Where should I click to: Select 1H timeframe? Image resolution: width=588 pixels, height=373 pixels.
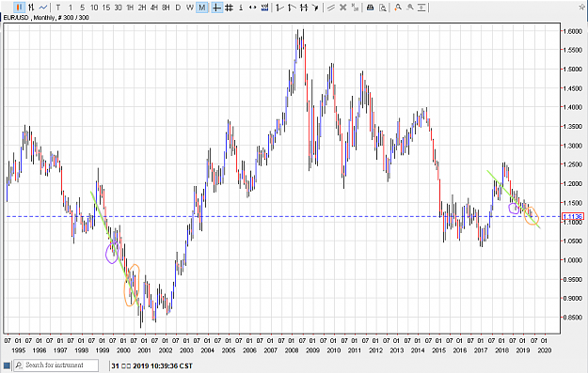point(130,8)
